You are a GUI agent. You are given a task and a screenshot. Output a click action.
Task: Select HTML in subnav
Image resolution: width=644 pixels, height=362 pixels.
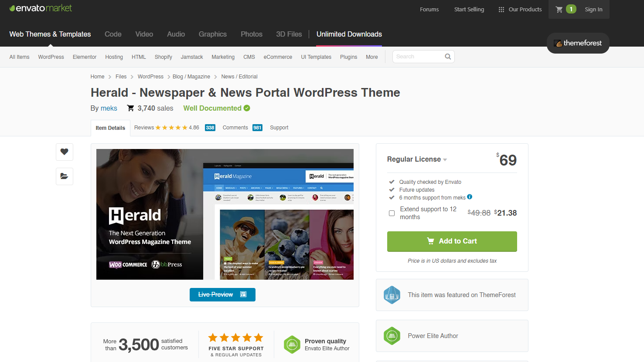[x=139, y=57]
